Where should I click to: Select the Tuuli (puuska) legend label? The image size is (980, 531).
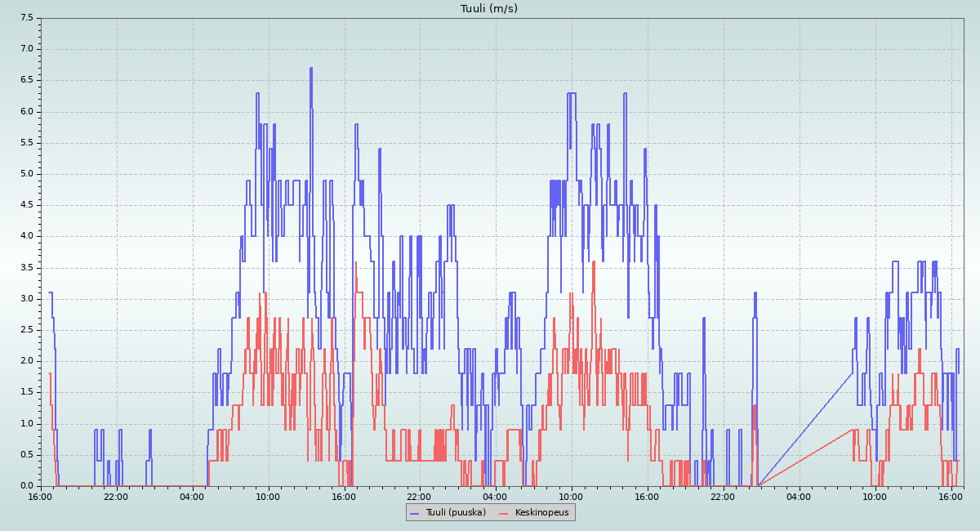(x=456, y=512)
